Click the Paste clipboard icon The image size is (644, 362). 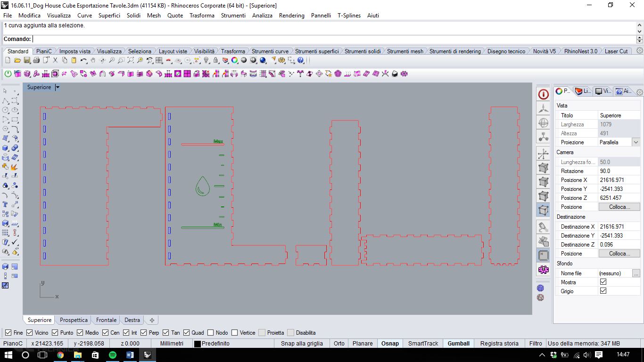(74, 60)
